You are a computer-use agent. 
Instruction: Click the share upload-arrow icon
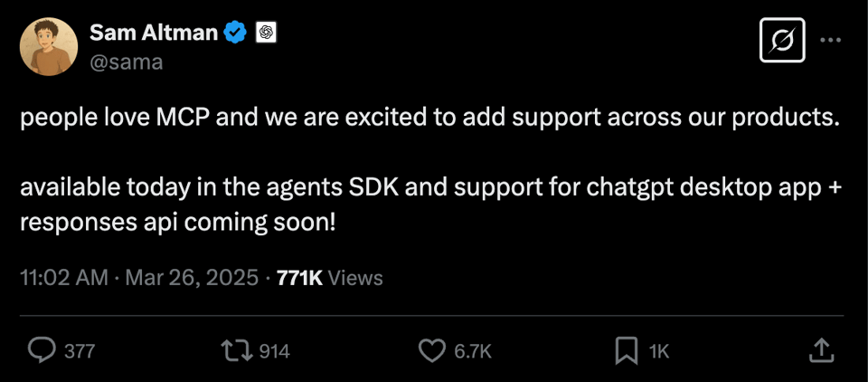(x=819, y=349)
